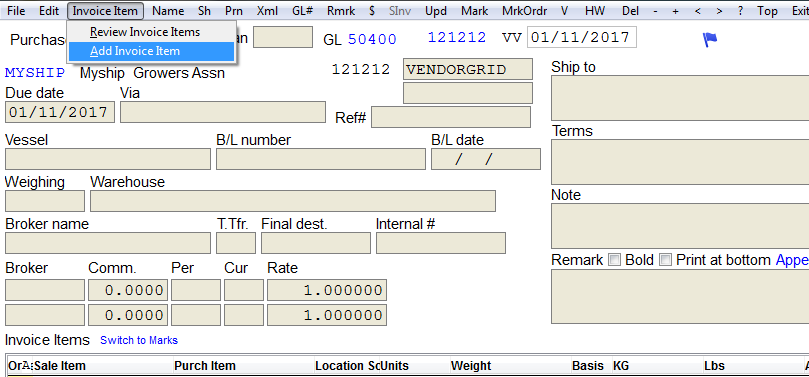Image resolution: width=809 pixels, height=377 pixels.
Task: Click the V menu item
Action: 564,11
